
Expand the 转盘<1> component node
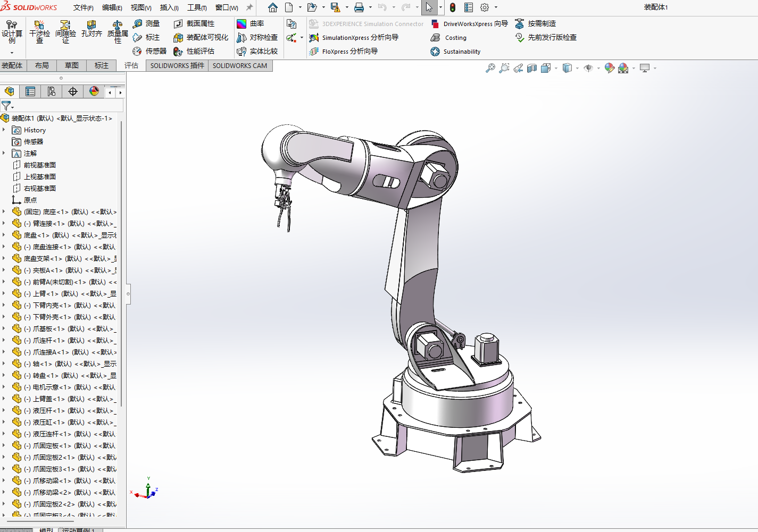pyautogui.click(x=4, y=375)
